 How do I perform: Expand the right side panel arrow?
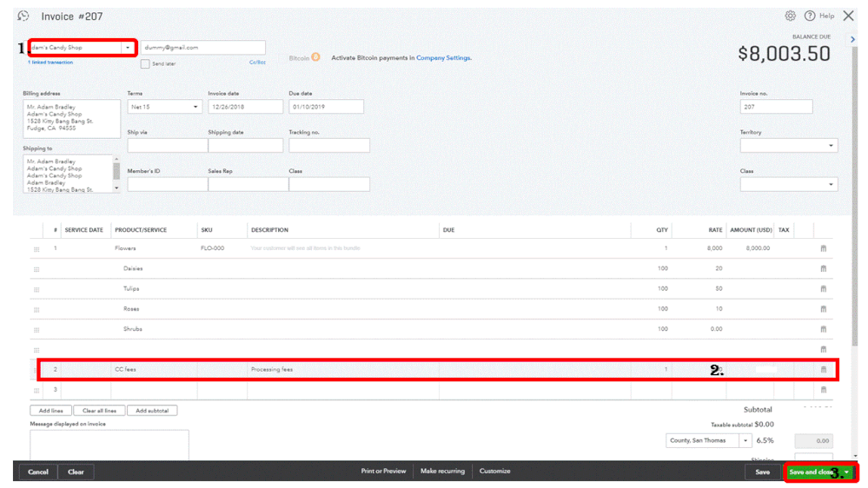coord(852,39)
